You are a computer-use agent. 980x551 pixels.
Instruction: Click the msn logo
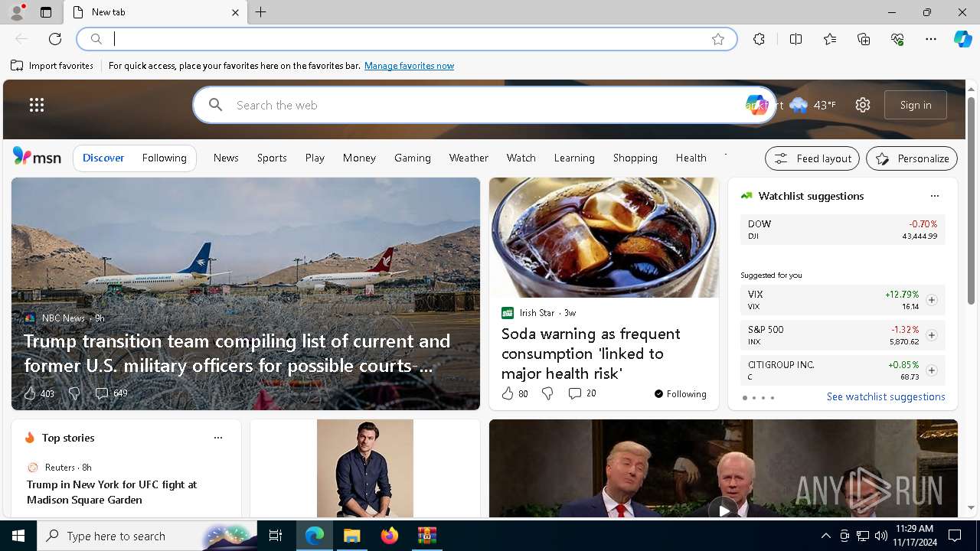(x=37, y=156)
